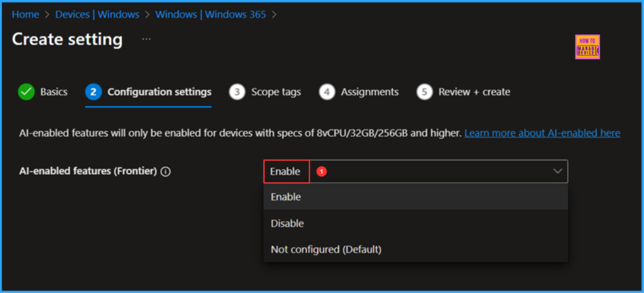
Task: Click the step 4 circle icon
Action: 327,92
